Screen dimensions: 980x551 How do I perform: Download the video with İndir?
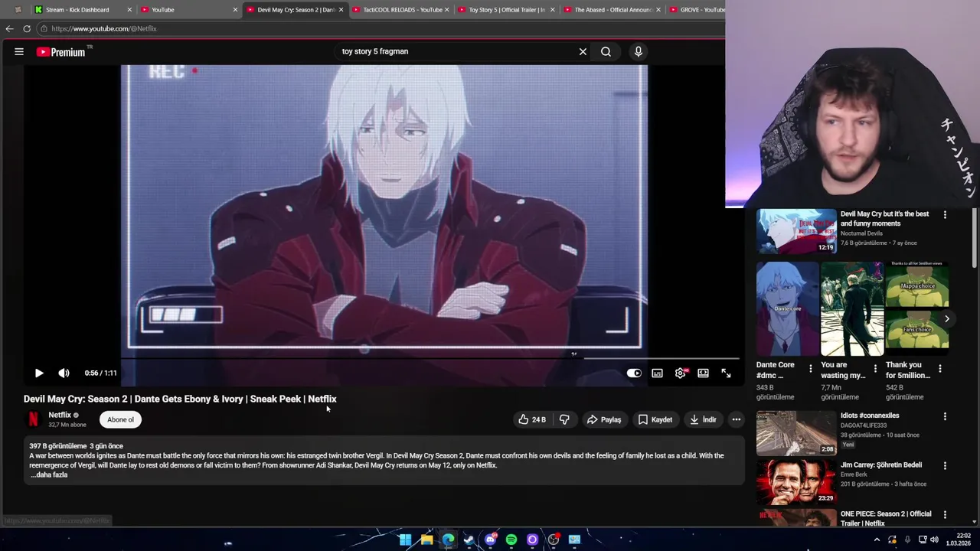coord(703,419)
